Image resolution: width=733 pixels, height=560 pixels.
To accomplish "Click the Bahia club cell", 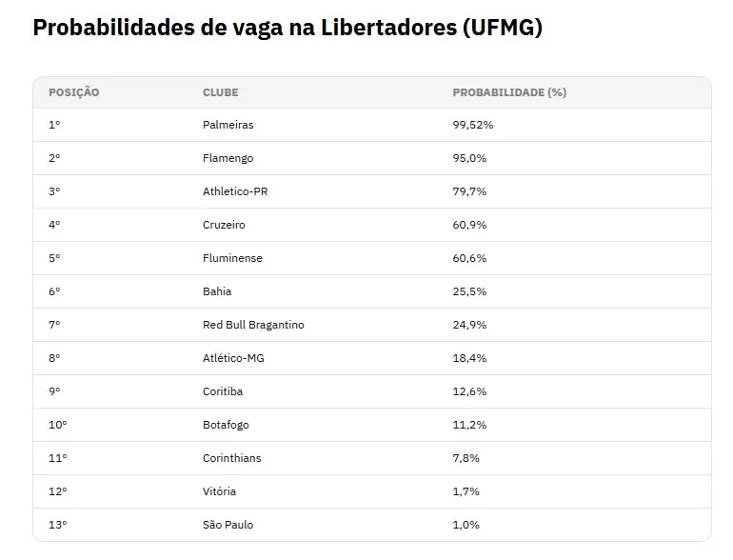I will click(x=217, y=291).
